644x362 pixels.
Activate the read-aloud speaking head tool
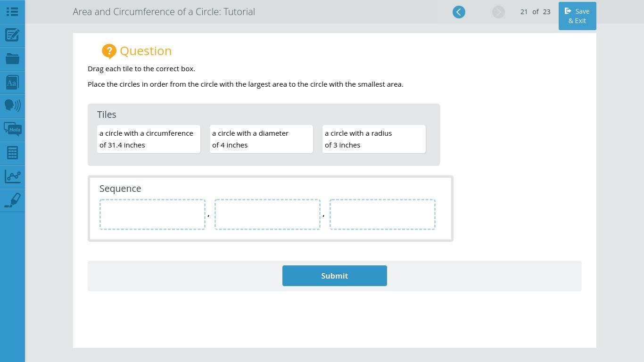[x=12, y=105]
